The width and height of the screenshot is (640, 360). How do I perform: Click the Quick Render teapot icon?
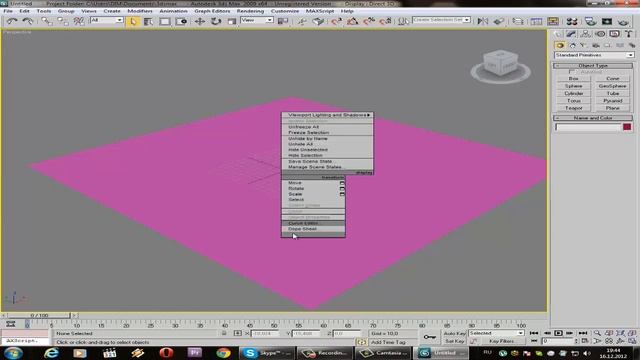(x=623, y=21)
